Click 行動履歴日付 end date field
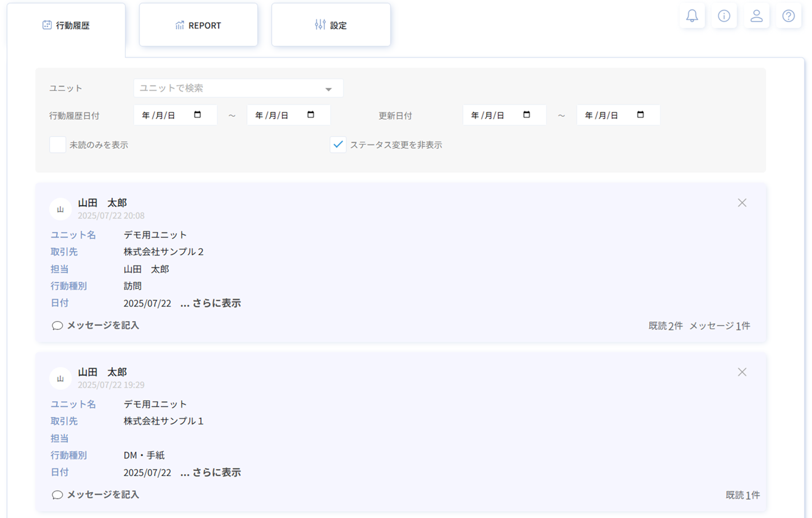The image size is (812, 518). coord(280,115)
